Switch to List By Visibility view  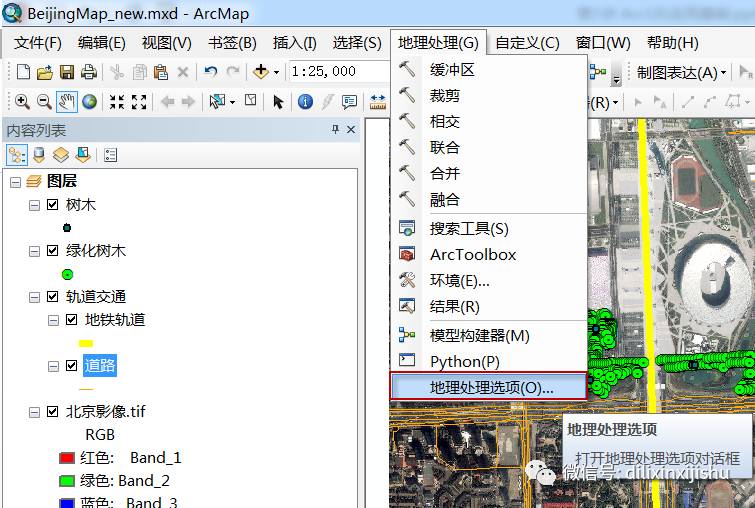coord(61,155)
